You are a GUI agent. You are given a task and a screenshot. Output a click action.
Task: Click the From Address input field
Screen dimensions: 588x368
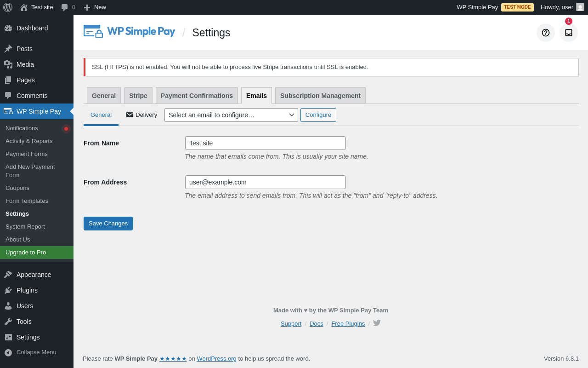[265, 182]
